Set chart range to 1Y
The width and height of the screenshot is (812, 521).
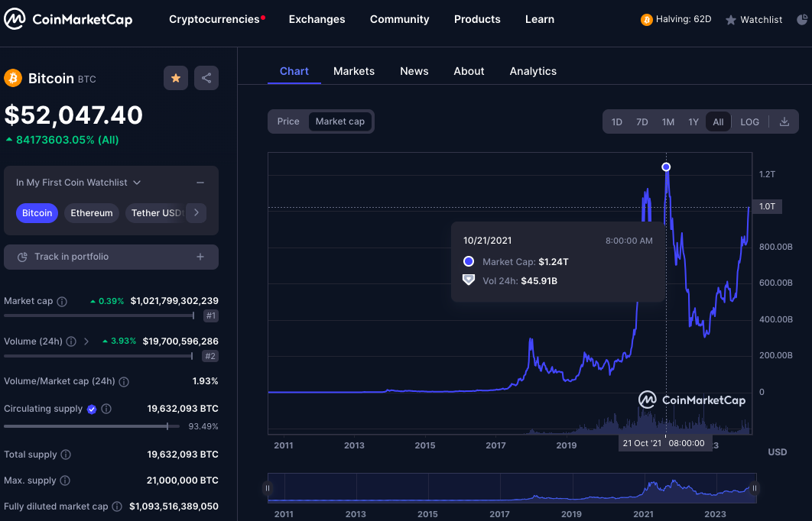coord(693,122)
